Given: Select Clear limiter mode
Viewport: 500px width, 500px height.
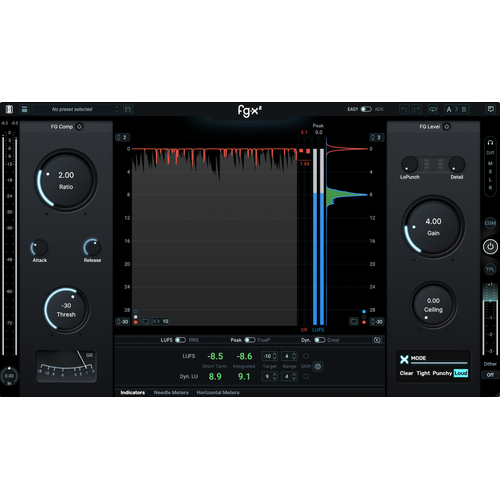Looking at the screenshot, I should click(x=406, y=373).
